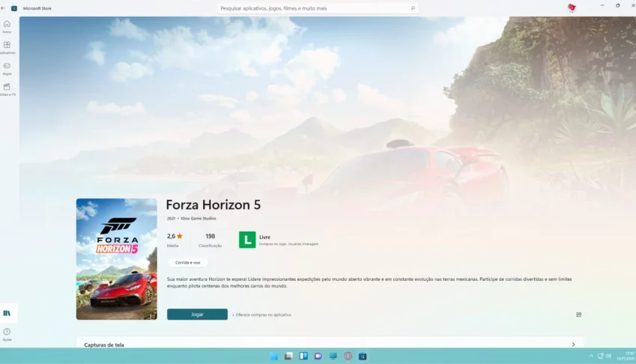Open the Library icon in sidebar

coord(7,313)
